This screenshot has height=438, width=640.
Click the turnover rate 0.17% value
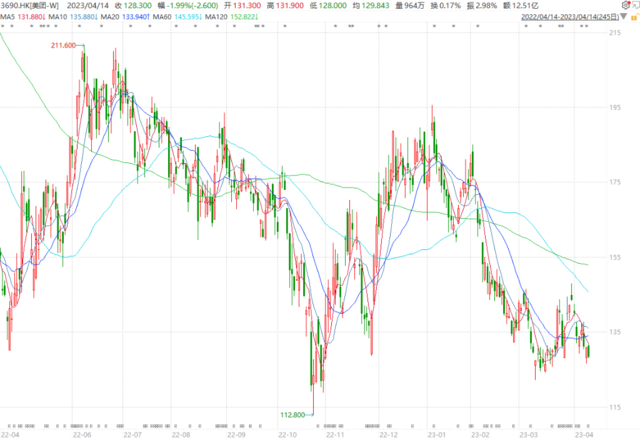click(x=450, y=6)
